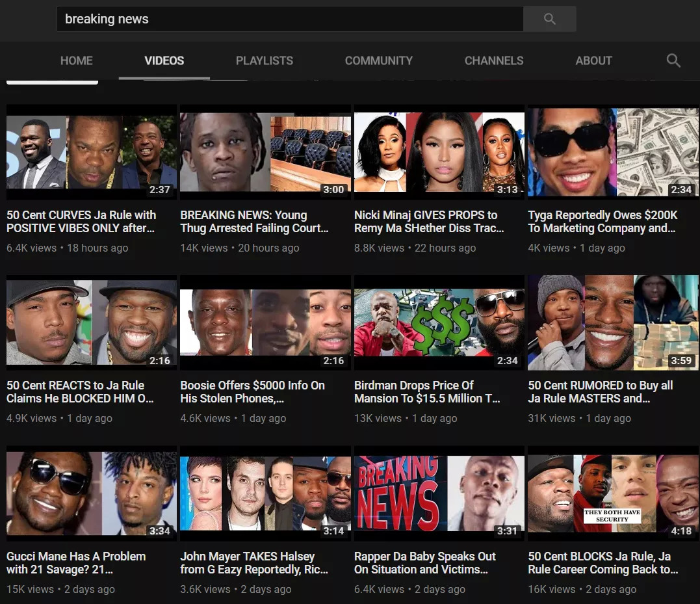This screenshot has height=604, width=700.
Task: Click the Birdman mansion video thumbnail
Action: click(x=439, y=323)
